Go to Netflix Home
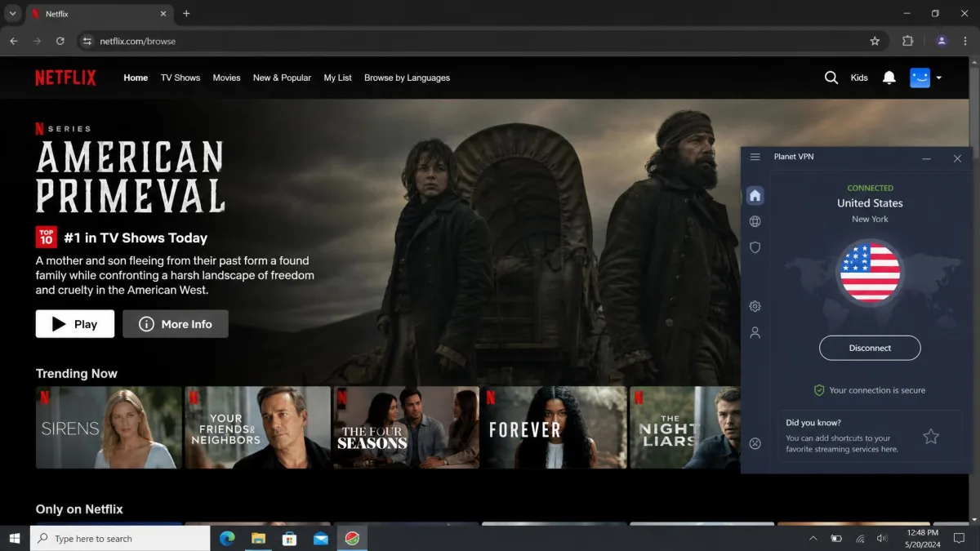The height and width of the screenshot is (551, 980). click(136, 78)
